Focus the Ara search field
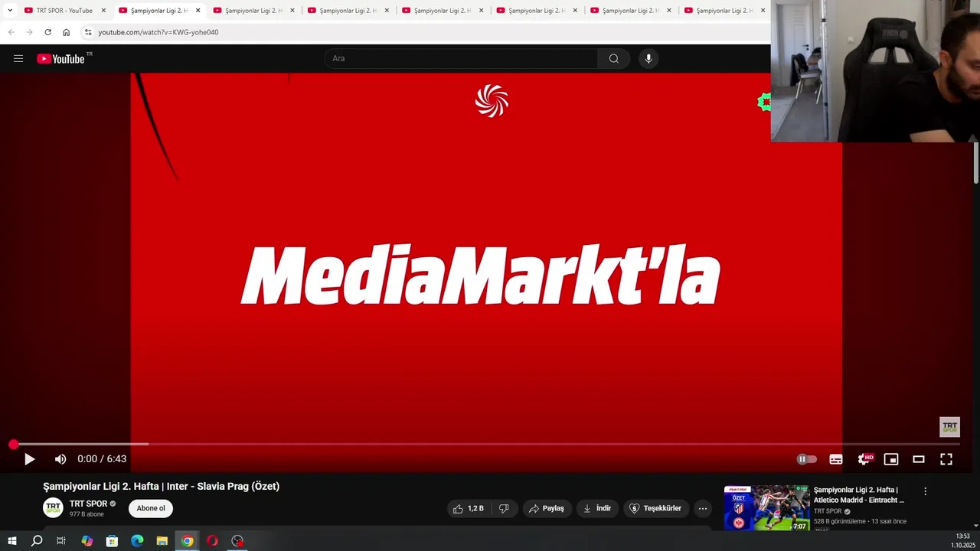This screenshot has width=980, height=551. click(461, 59)
